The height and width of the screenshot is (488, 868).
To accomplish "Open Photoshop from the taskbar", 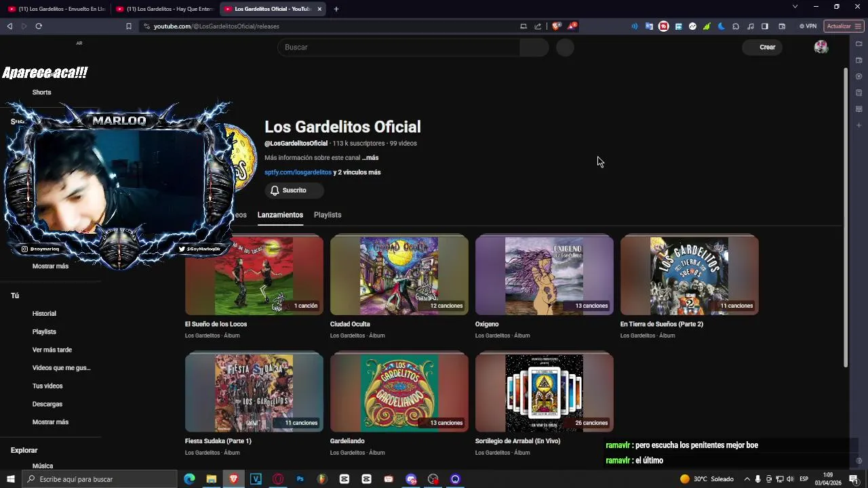I will [300, 479].
